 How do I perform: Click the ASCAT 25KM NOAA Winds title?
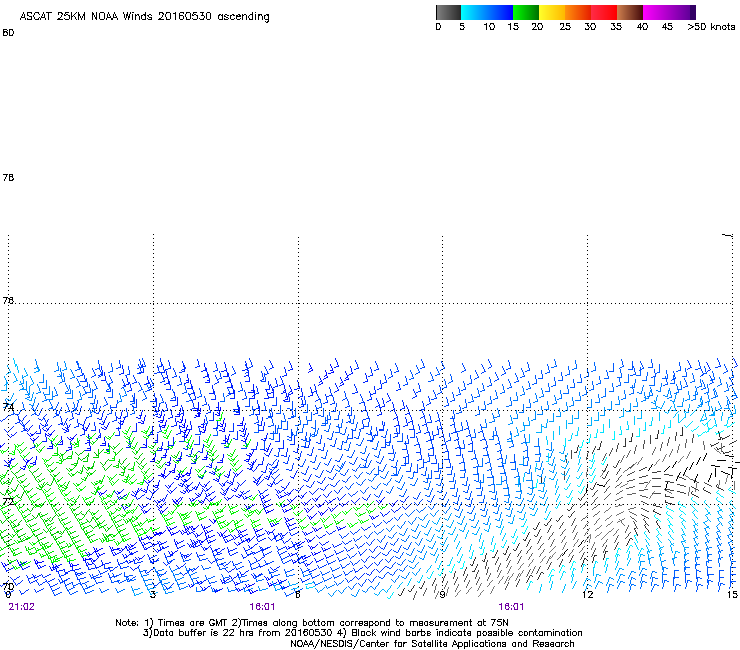[144, 17]
